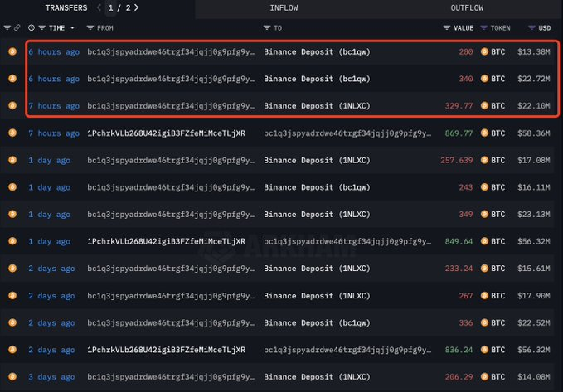
Task: Open the TIME column filter
Action: 42,27
